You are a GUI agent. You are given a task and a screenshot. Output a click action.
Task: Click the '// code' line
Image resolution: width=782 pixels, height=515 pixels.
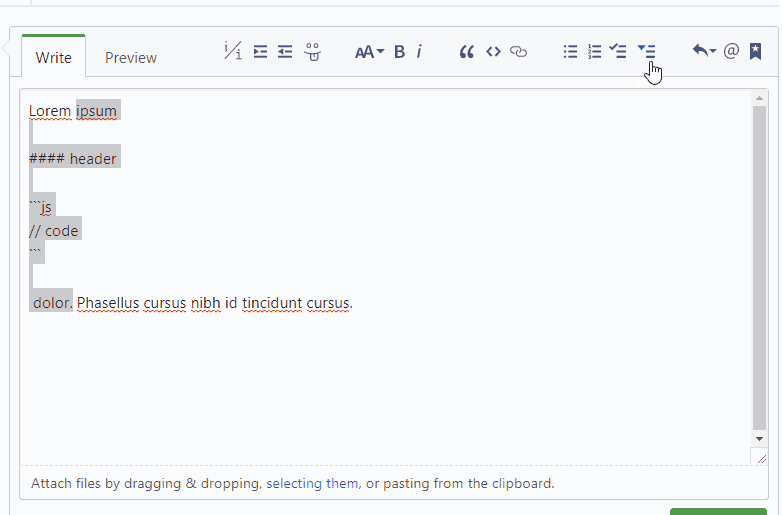pos(54,231)
